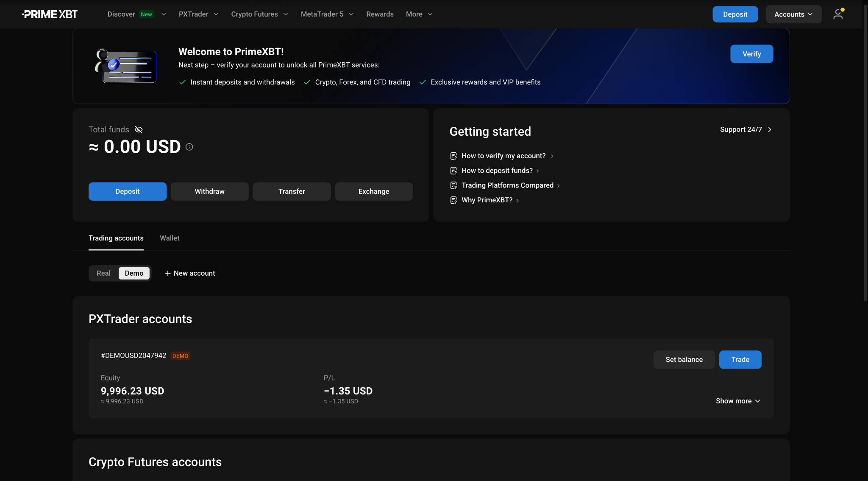Image resolution: width=868 pixels, height=481 pixels.
Task: Click the orange DEMO badge
Action: (x=180, y=356)
